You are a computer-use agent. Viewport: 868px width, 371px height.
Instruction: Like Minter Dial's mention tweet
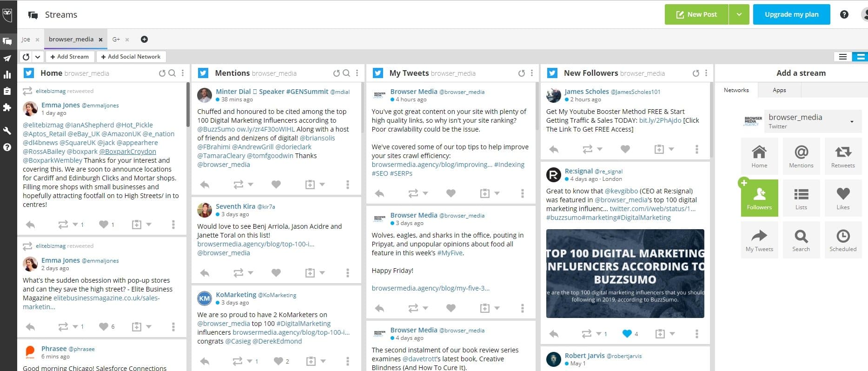(x=276, y=185)
